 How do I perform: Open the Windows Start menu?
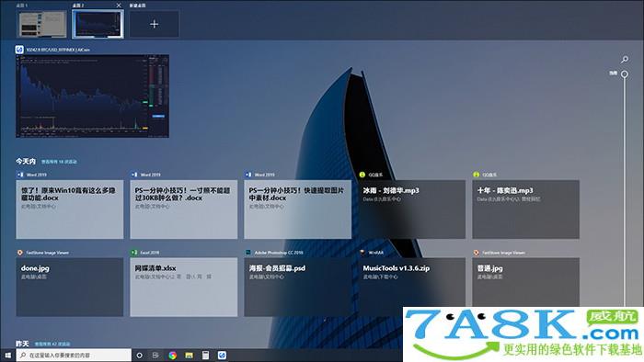(7, 355)
